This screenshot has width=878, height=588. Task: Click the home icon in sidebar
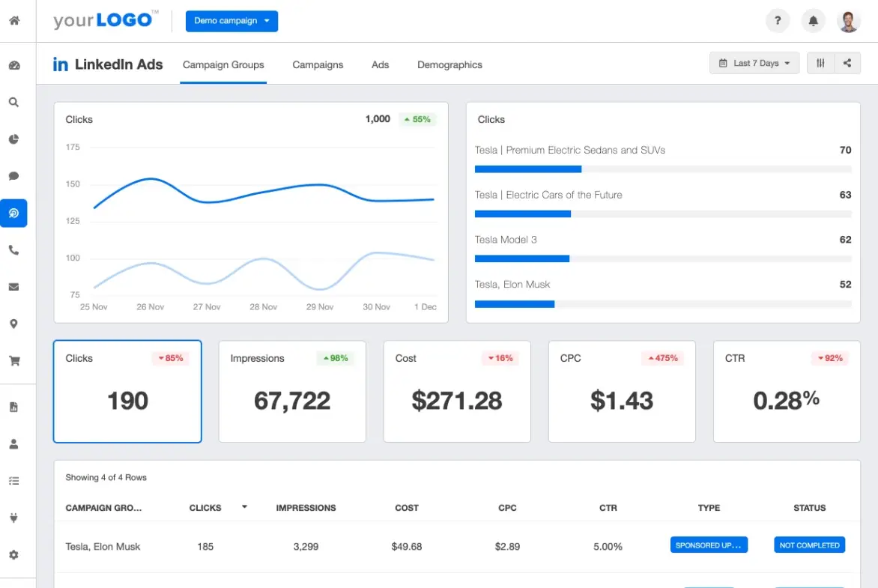[13, 20]
